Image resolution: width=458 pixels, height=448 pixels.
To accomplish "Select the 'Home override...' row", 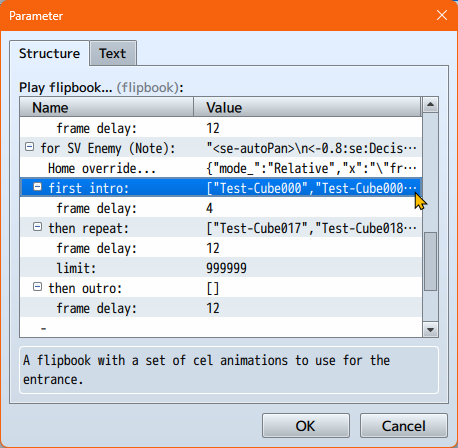I will click(221, 168).
